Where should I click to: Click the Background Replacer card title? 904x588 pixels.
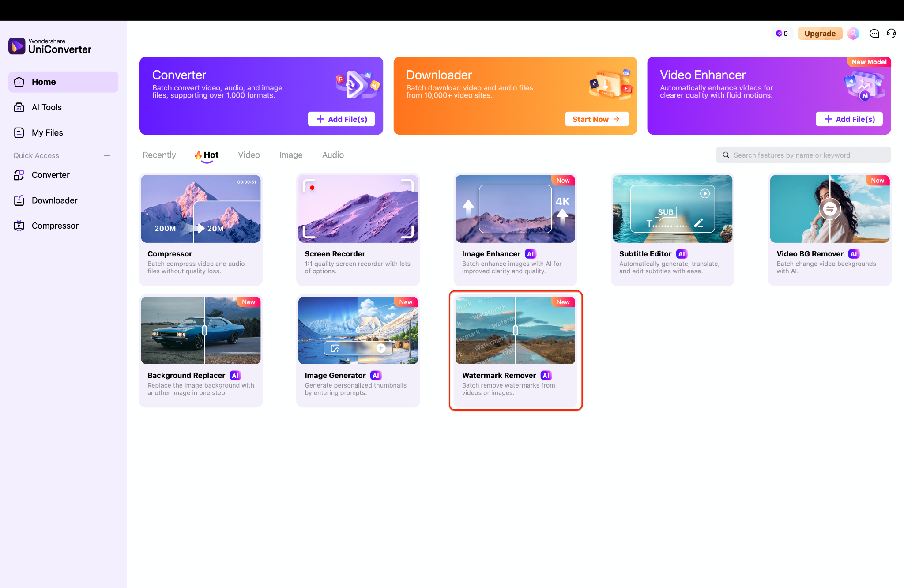point(186,375)
